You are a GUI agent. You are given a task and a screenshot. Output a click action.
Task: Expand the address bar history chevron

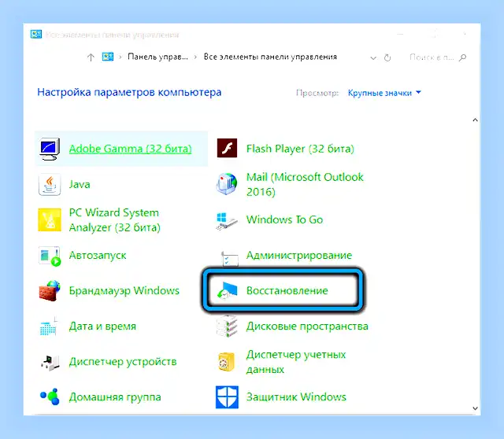coord(373,58)
